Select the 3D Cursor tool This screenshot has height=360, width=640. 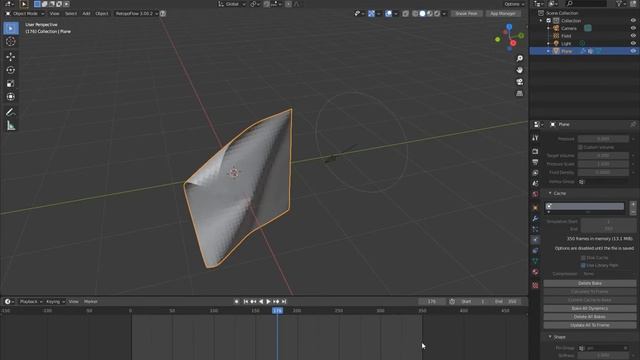11,41
